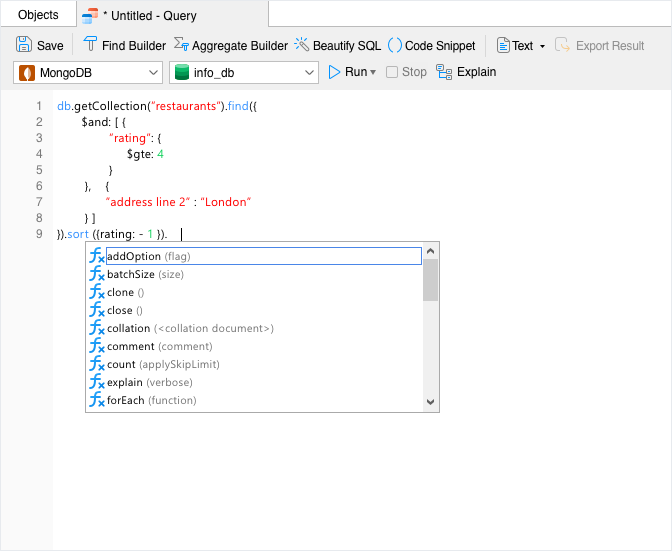Click the Text document icon

(x=503, y=45)
